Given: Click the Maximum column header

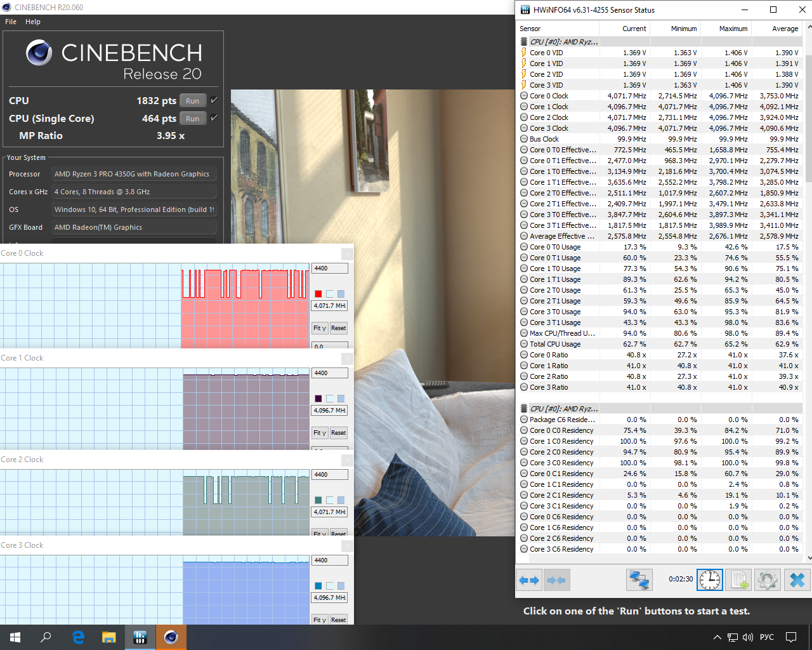Looking at the screenshot, I should (726, 29).
